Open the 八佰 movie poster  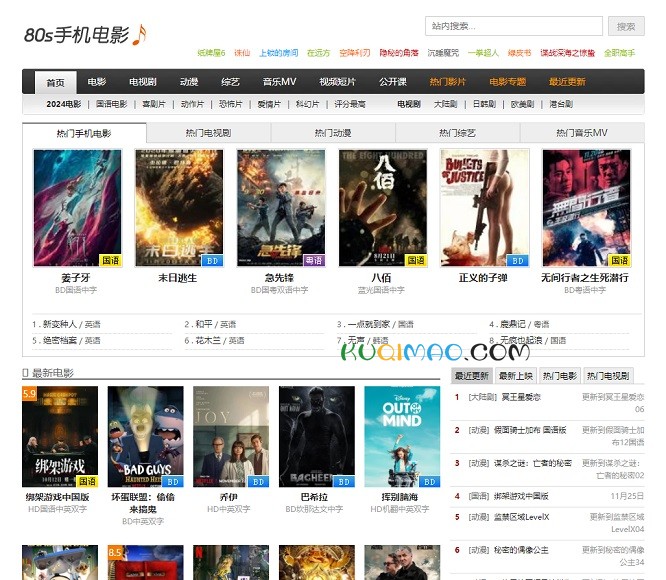(x=383, y=208)
